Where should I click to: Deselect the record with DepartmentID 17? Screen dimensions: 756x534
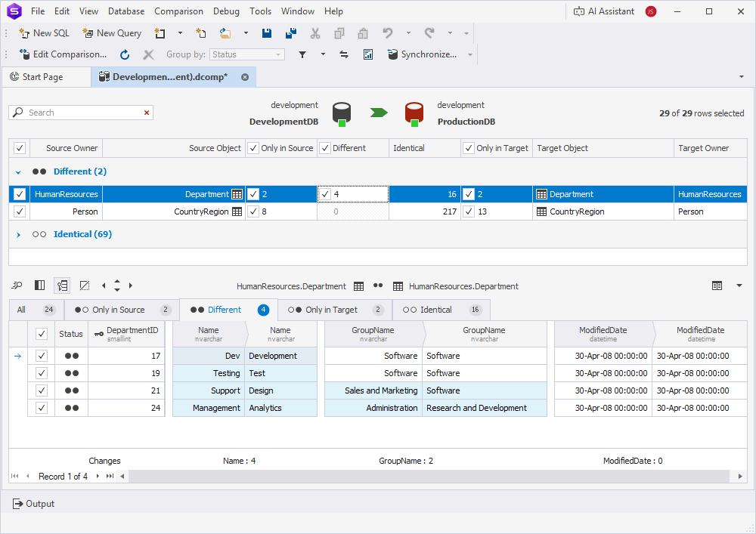pyautogui.click(x=43, y=355)
